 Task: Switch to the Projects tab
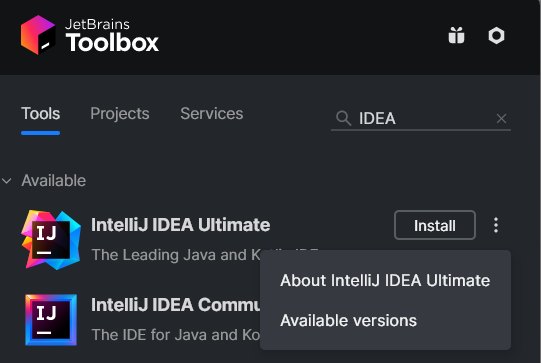click(120, 114)
